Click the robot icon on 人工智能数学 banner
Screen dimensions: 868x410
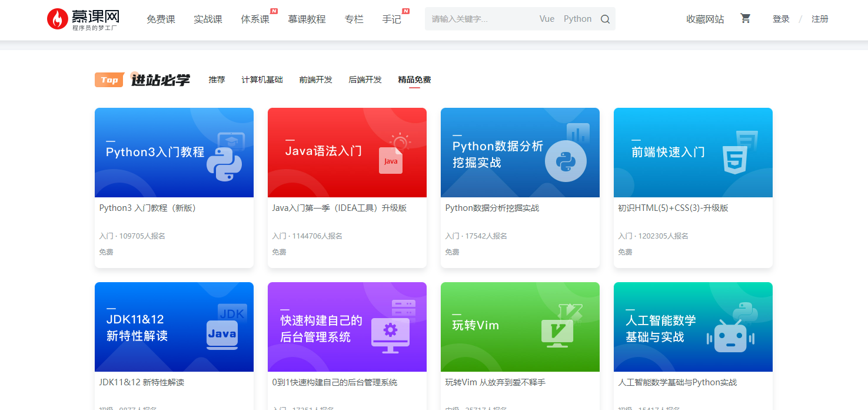tap(730, 336)
